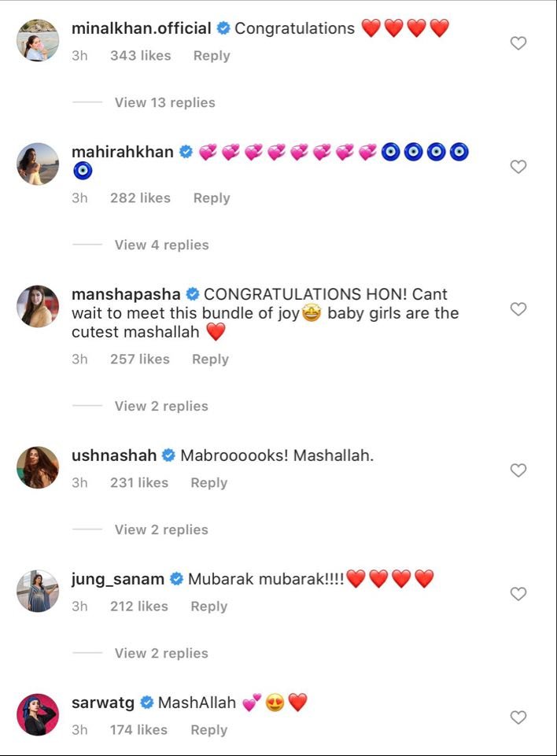The image size is (557, 756).
Task: View 212 likes on jung_sanam's comment
Action: (139, 607)
